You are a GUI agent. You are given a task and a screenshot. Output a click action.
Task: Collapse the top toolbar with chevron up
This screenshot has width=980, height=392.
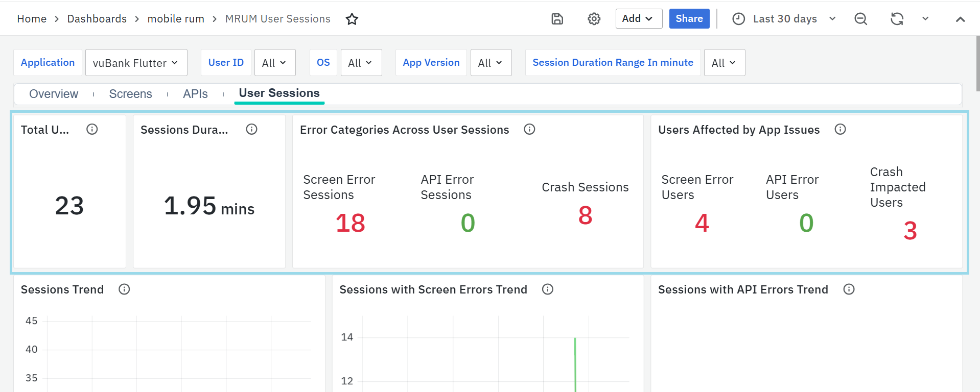pyautogui.click(x=960, y=19)
